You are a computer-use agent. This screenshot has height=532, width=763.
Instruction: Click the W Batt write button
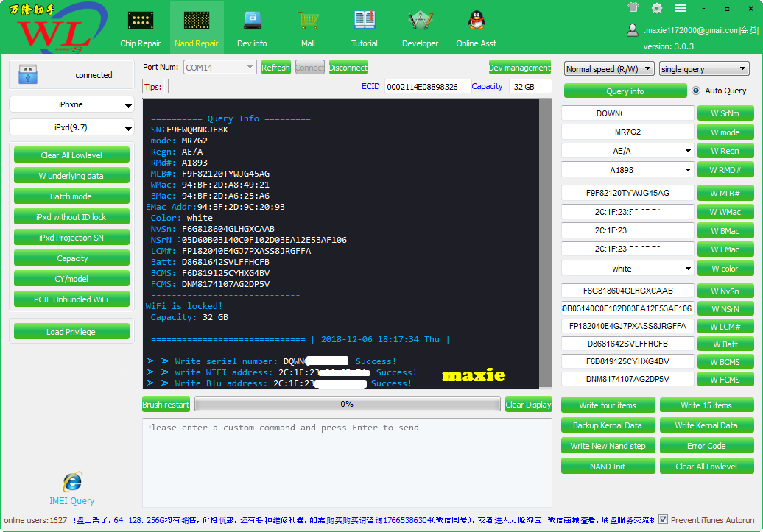tap(725, 344)
